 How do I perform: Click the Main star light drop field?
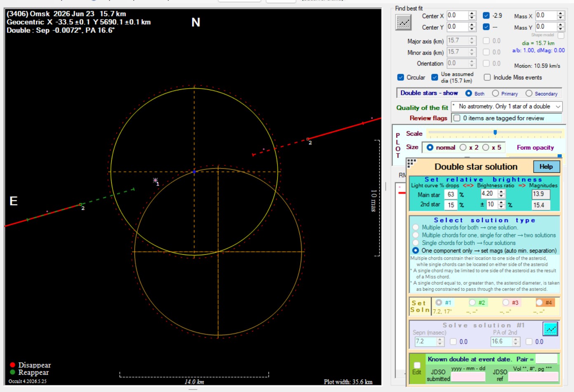coord(451,195)
